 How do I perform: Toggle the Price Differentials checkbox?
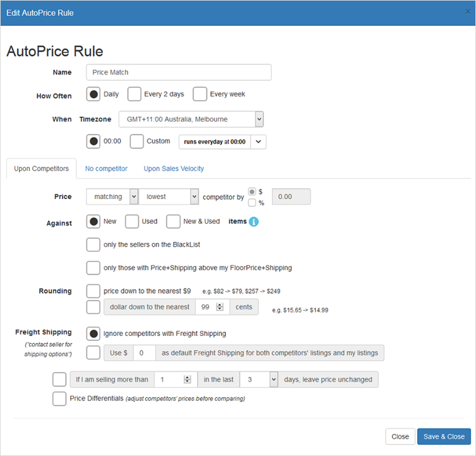click(x=59, y=399)
